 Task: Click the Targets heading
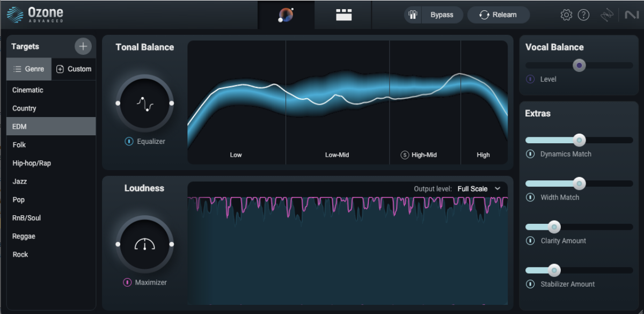pyautogui.click(x=25, y=47)
